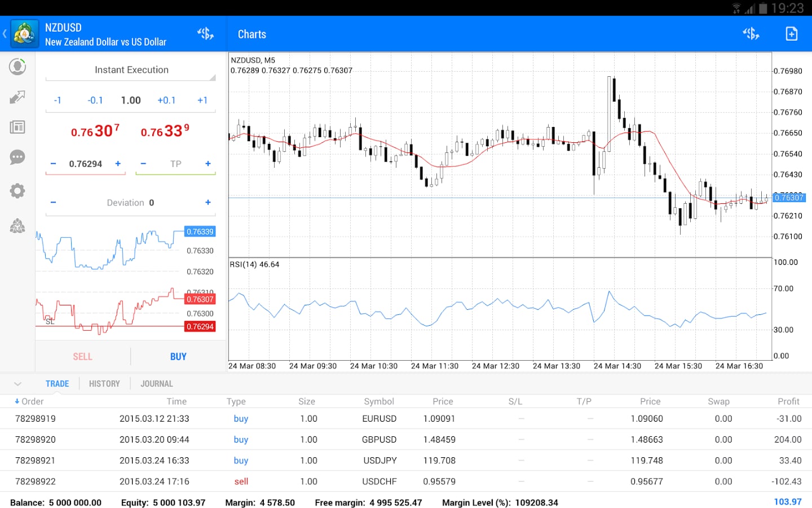812x508 pixels.
Task: Click the TP take profit field
Action: point(176,164)
